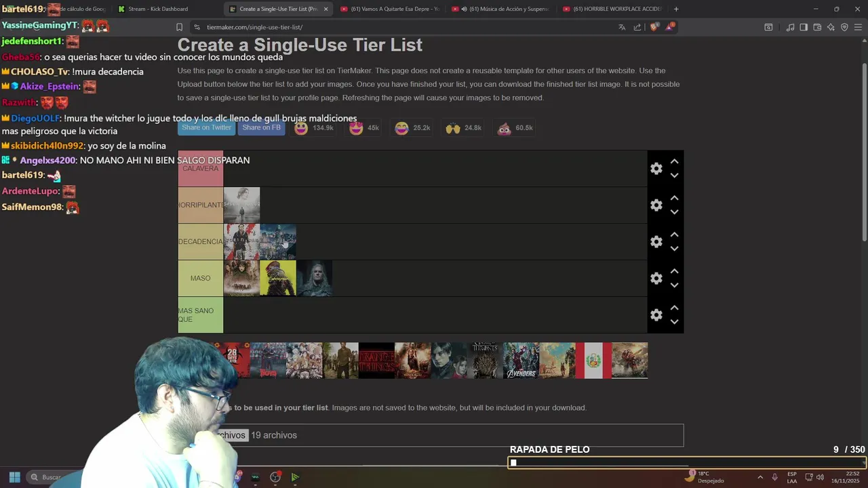Select the Witcher Geralt image in MASO
The image size is (868, 488).
(x=314, y=279)
